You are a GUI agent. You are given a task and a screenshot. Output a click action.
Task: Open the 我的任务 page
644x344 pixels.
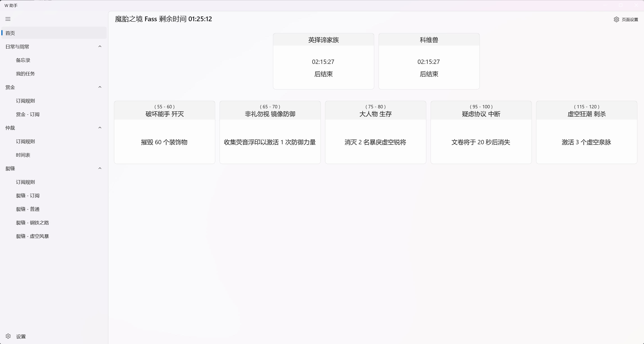coord(25,74)
